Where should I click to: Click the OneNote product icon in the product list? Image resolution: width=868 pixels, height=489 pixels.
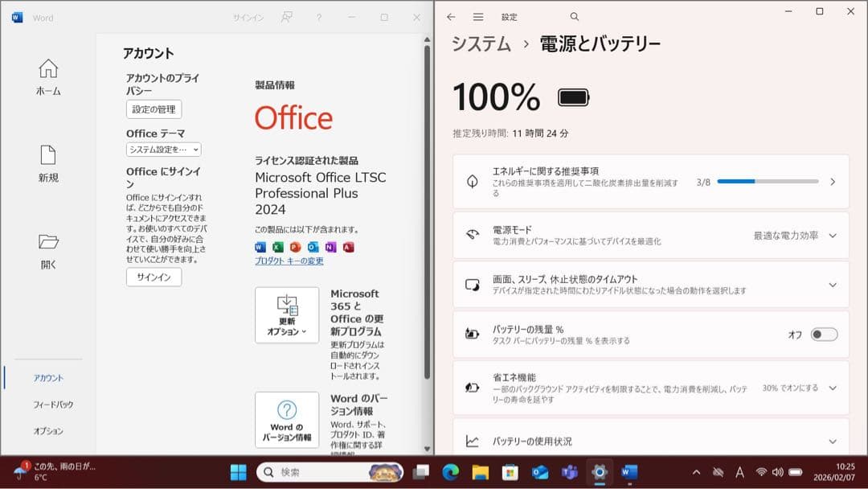[x=330, y=247]
